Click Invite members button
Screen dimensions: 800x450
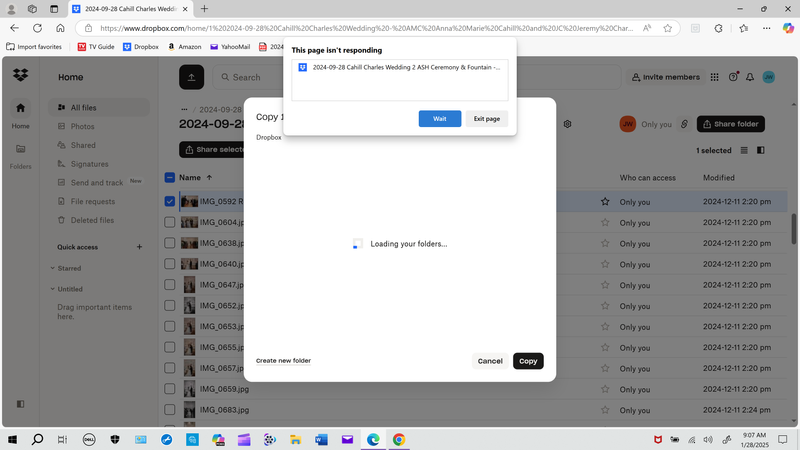(x=666, y=77)
